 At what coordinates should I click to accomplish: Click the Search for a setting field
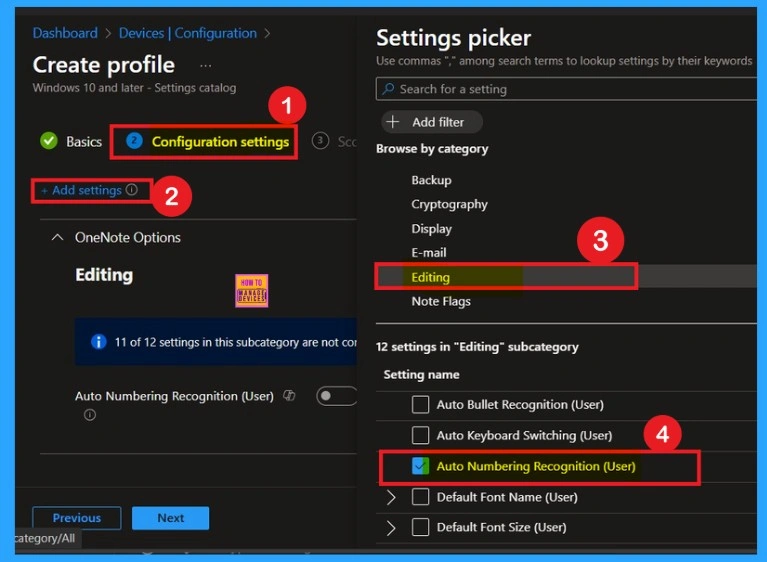coord(566,89)
